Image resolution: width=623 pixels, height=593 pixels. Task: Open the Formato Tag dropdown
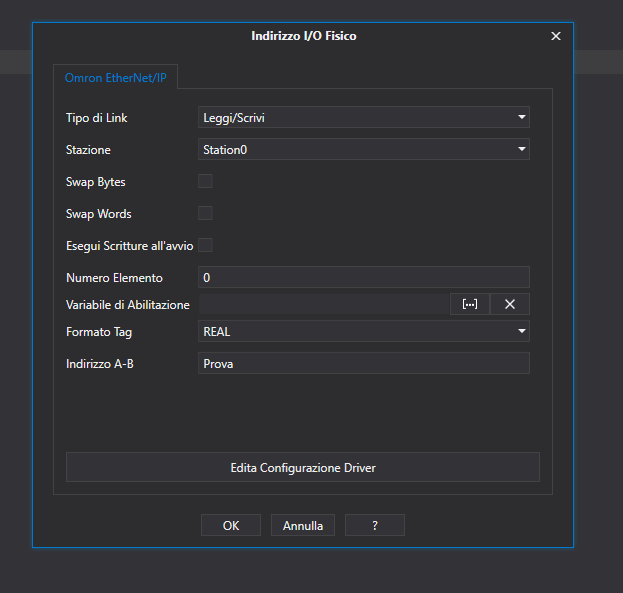coord(364,331)
